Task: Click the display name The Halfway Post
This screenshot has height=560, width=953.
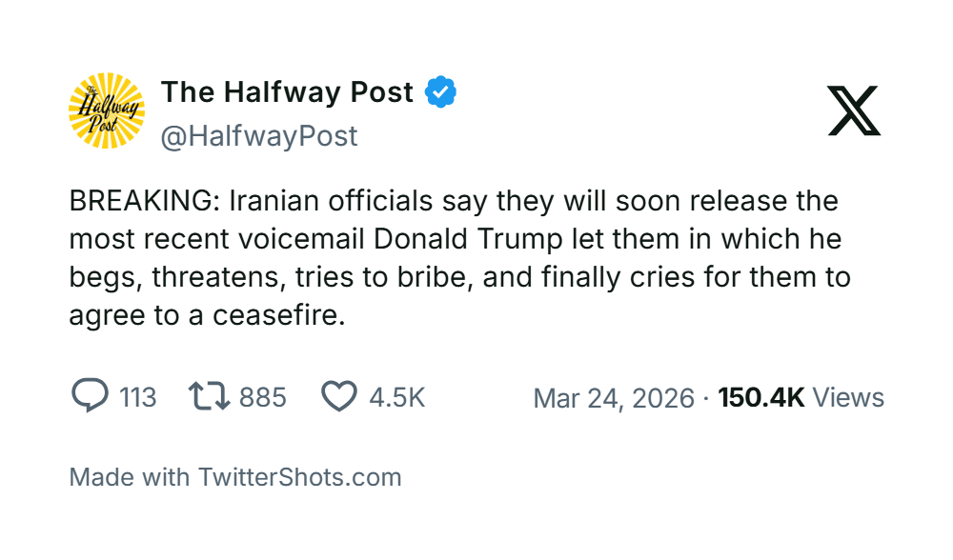Action: 287,92
